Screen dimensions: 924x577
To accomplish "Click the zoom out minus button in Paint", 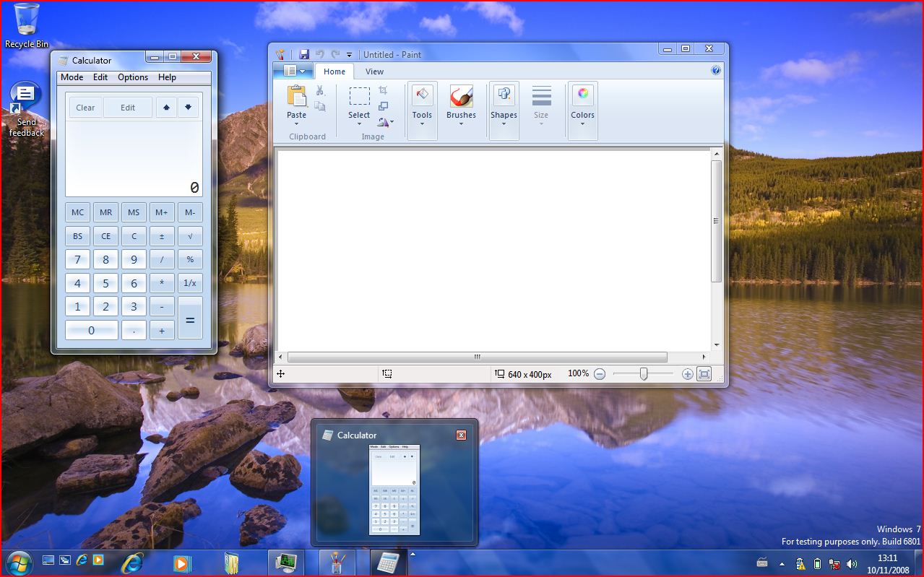I will point(600,373).
